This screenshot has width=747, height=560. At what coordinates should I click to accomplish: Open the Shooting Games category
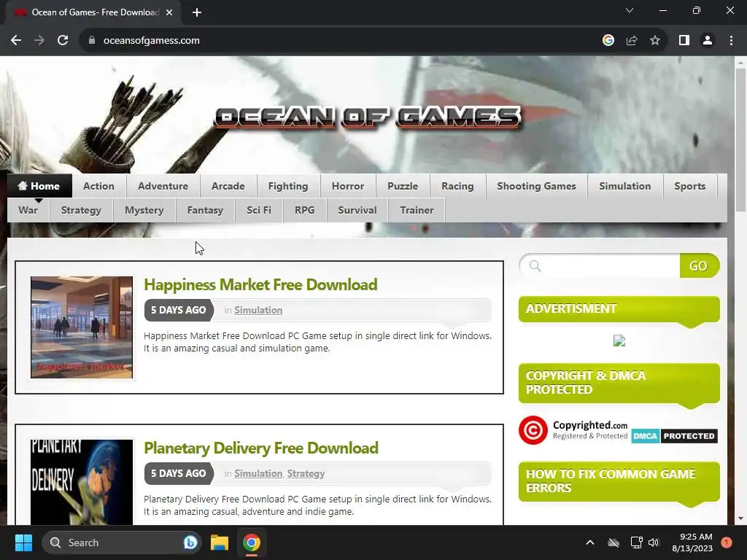pyautogui.click(x=536, y=186)
